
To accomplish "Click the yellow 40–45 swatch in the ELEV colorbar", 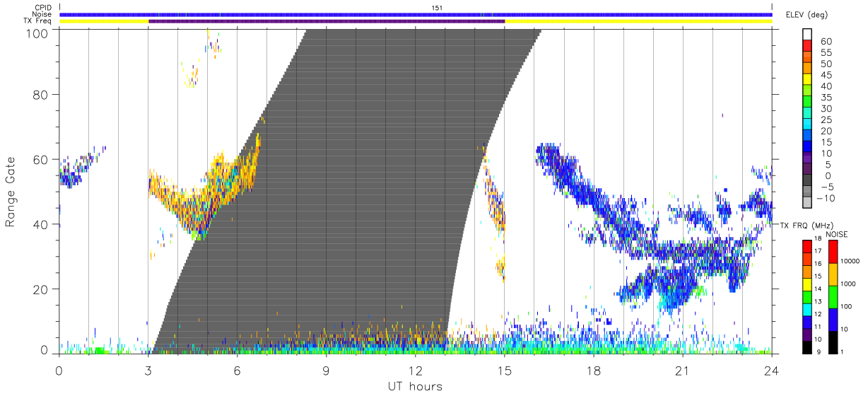I will pyautogui.click(x=808, y=81).
